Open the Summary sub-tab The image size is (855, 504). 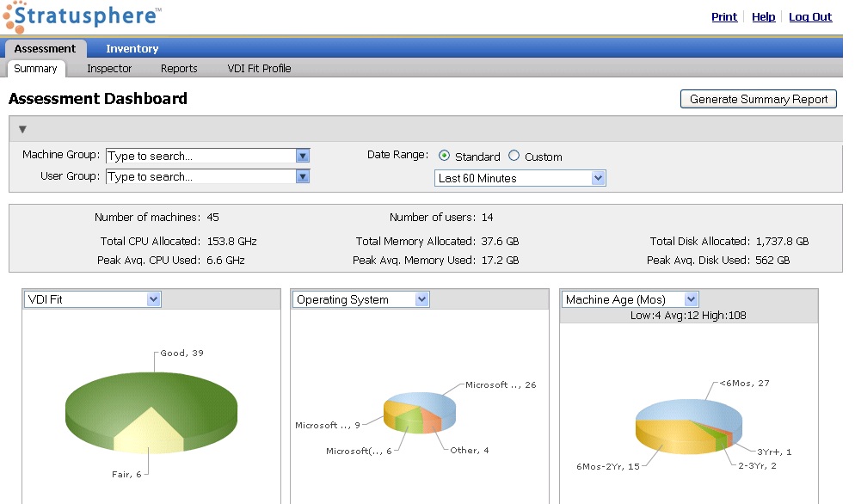[35, 69]
